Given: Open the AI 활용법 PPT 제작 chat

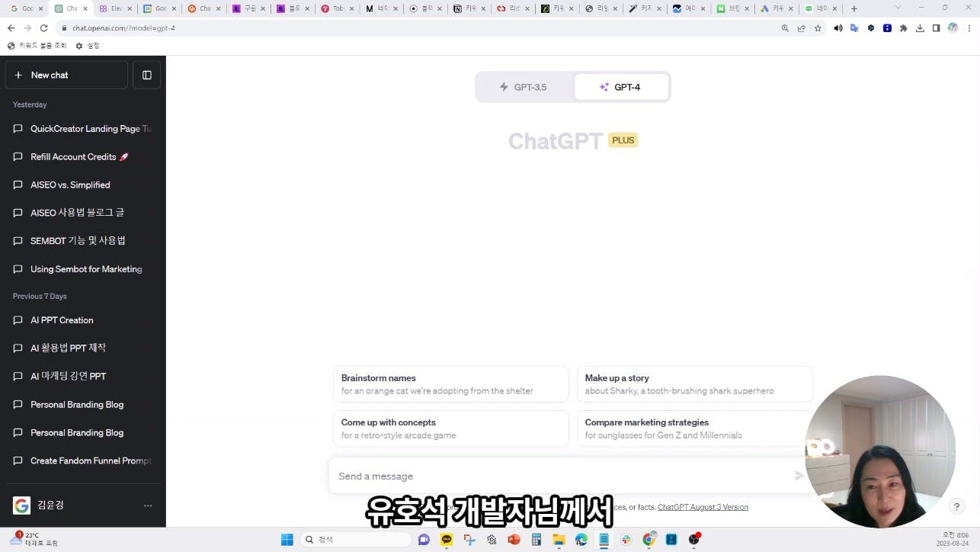Looking at the screenshot, I should coord(83,348).
